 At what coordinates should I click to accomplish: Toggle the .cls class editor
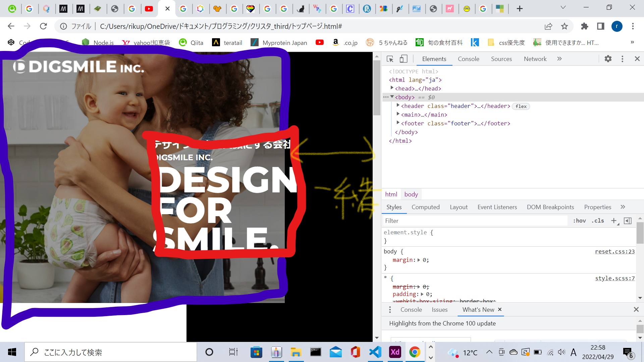598,221
